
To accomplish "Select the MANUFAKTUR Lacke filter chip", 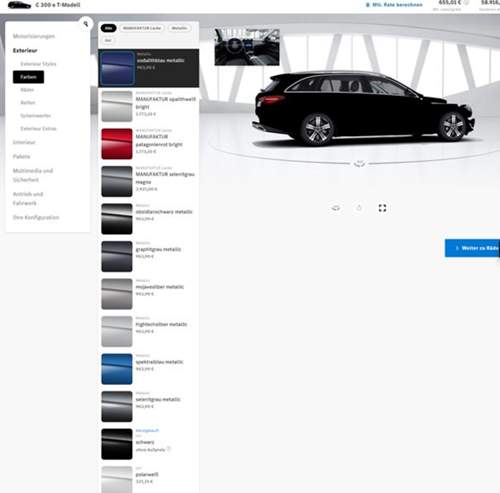I will click(142, 28).
